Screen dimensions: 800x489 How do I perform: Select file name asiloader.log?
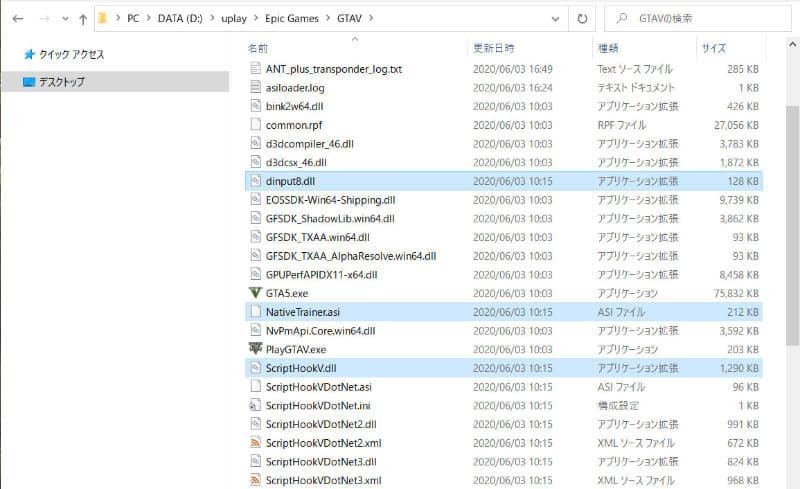pos(295,88)
